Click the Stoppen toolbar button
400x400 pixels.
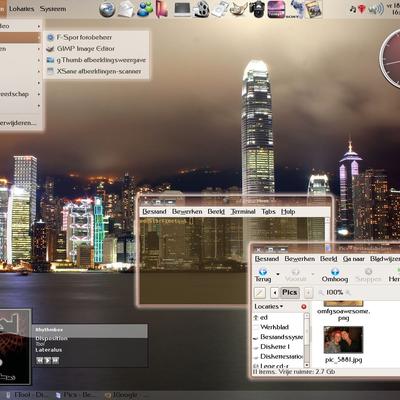[368, 275]
